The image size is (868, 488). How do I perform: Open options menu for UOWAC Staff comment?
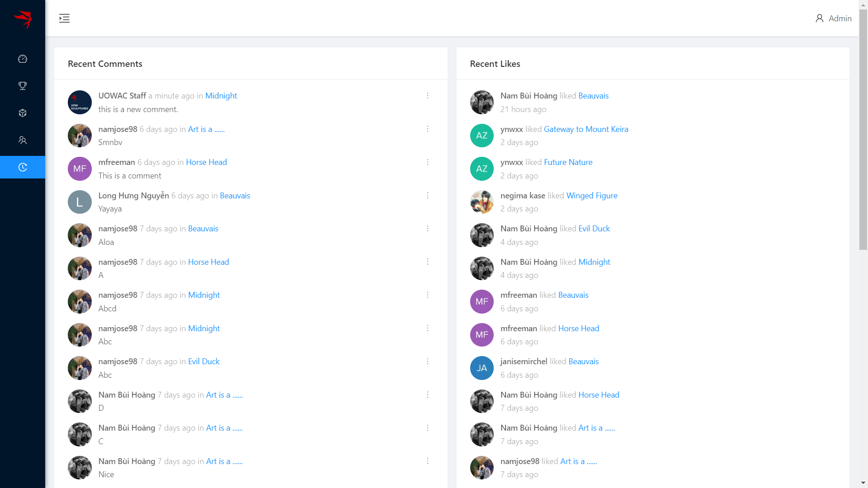point(427,96)
